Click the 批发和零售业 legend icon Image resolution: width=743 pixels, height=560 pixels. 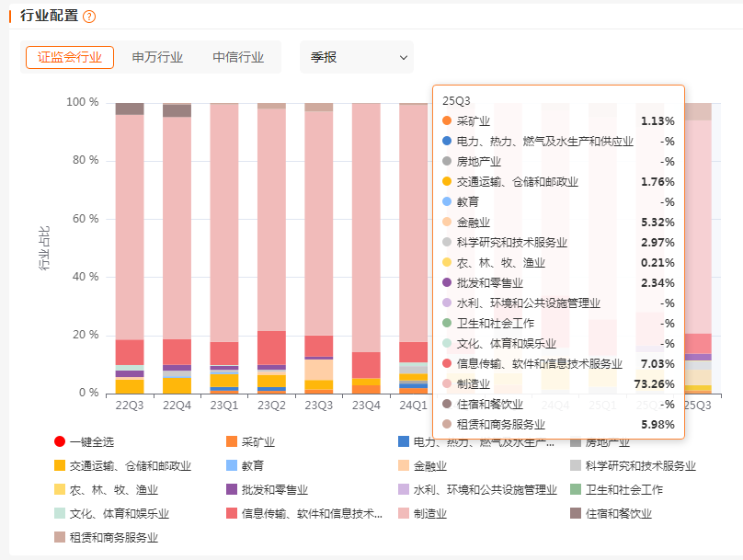(232, 490)
